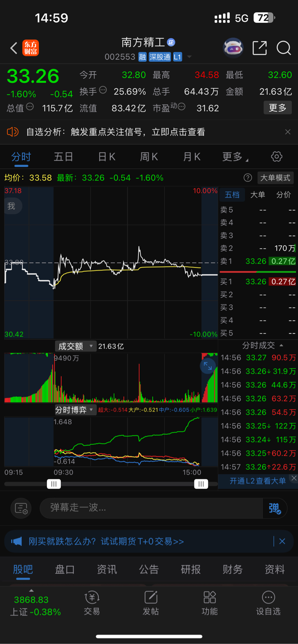298x644 pixels.
Task: Open 分时博弈 indicator dropdown
Action: coord(75,410)
